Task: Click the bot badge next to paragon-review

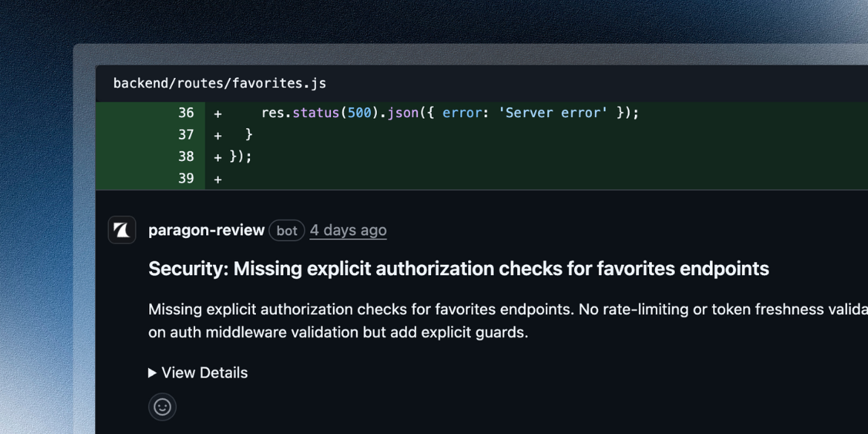Action: [286, 230]
